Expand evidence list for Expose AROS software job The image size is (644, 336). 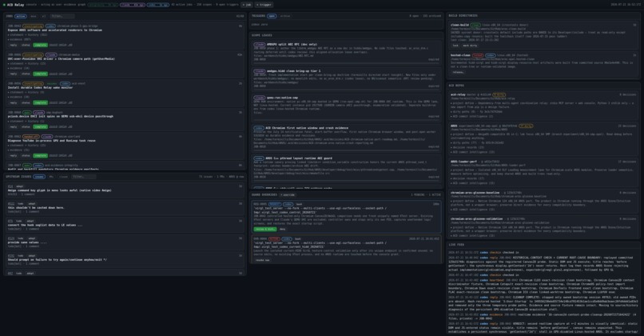click(20, 39)
